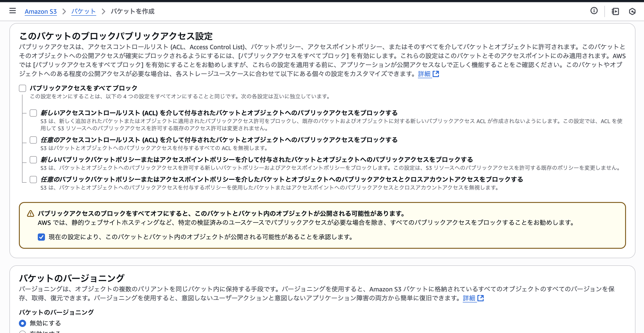Open 詳細 link in block public access section
644x333 pixels.
(424, 74)
